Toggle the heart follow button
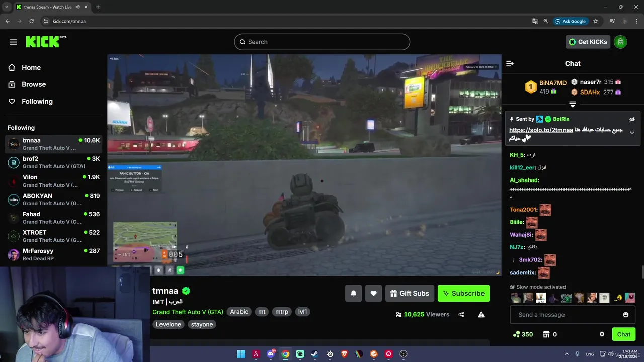This screenshot has width=644, height=362. click(x=373, y=293)
